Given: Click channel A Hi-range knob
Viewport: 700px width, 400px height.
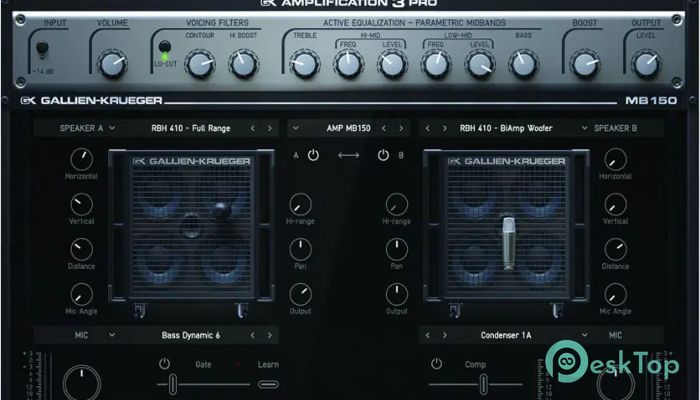Looking at the screenshot, I should [300, 204].
